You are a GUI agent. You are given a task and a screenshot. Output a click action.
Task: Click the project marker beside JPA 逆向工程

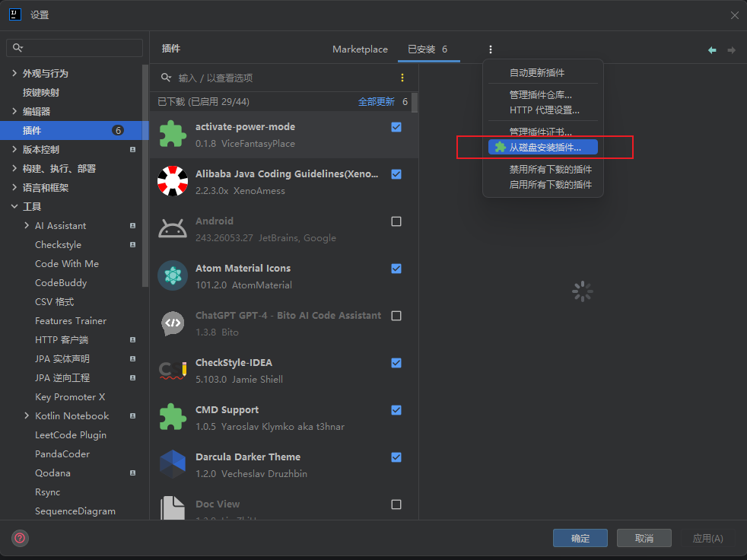(133, 378)
